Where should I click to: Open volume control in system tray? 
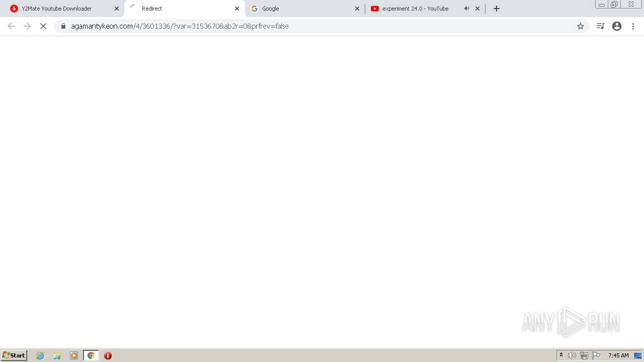[x=572, y=355]
